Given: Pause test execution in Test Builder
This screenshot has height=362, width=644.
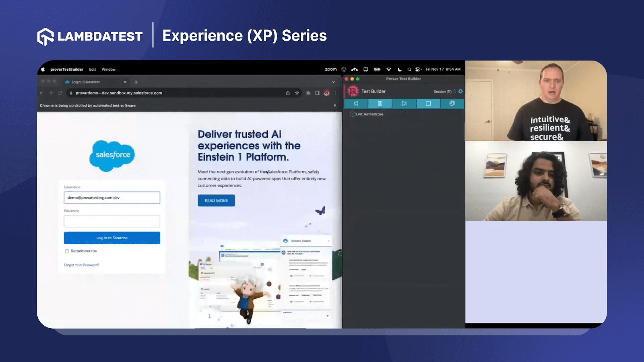Looking at the screenshot, I should [x=380, y=103].
